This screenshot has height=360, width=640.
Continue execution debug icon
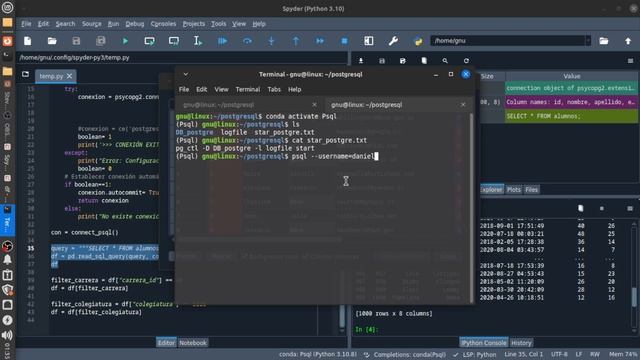(x=320, y=41)
